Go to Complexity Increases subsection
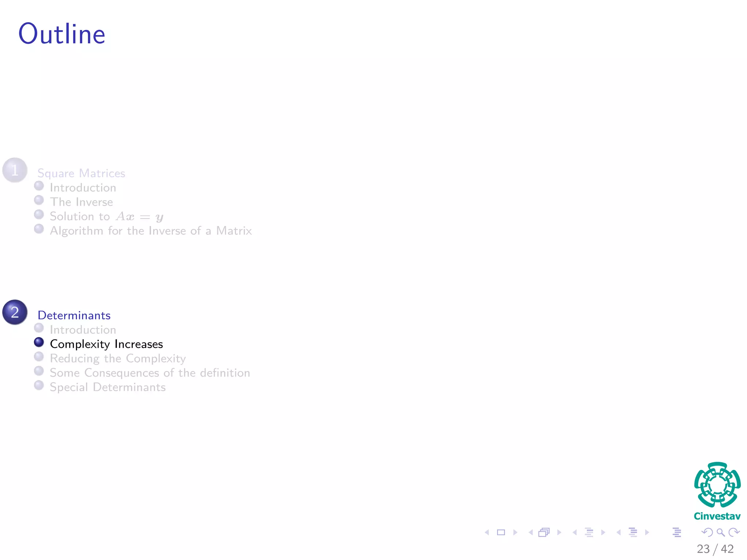Image resolution: width=747 pixels, height=560 pixels. (106, 344)
